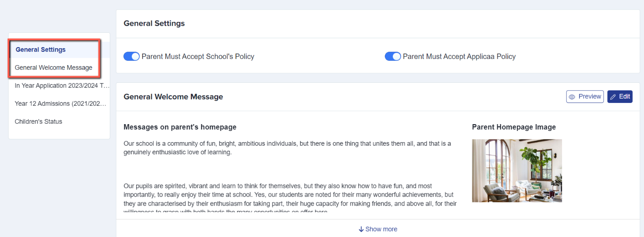Click the General Welcome Message card heading
The height and width of the screenshot is (237, 644).
point(173,97)
